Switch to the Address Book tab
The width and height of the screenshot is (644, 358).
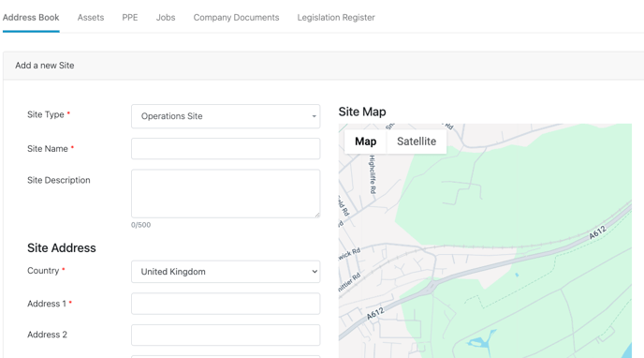click(x=31, y=18)
